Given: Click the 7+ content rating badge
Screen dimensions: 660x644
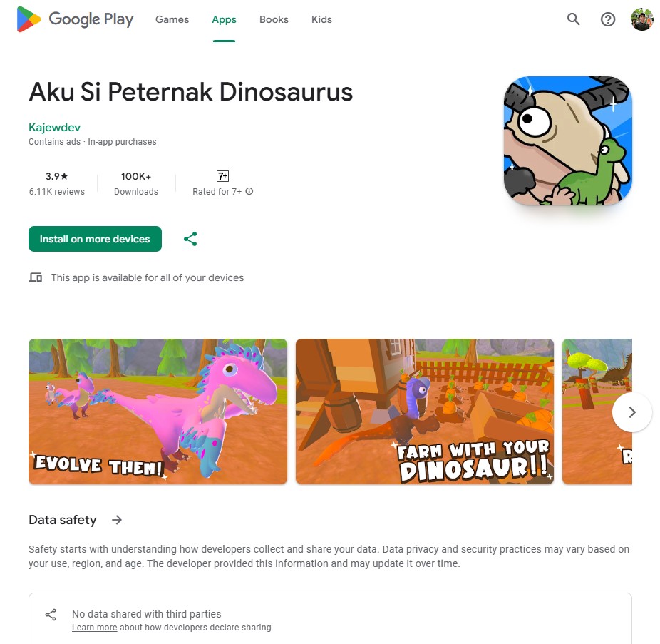Looking at the screenshot, I should tap(222, 176).
